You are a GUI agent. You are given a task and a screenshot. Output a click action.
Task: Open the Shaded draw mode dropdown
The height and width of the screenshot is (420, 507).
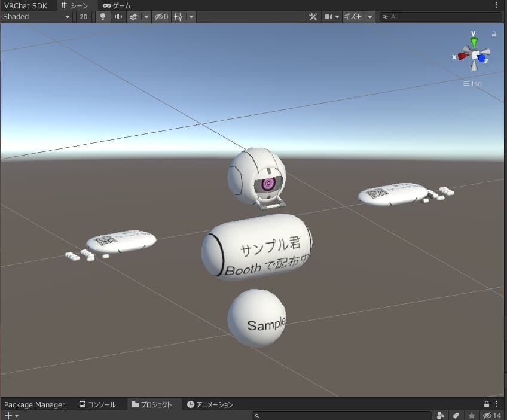[x=36, y=17]
